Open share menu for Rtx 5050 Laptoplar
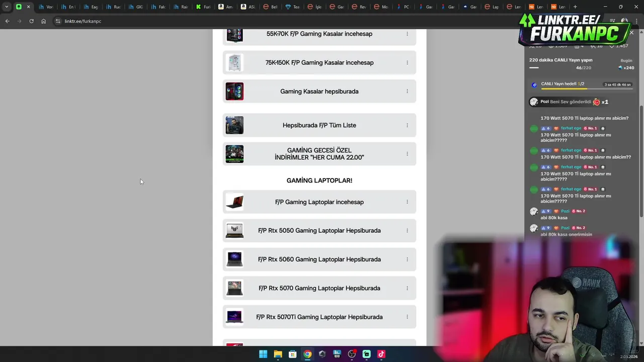The height and width of the screenshot is (362, 644). [407, 231]
